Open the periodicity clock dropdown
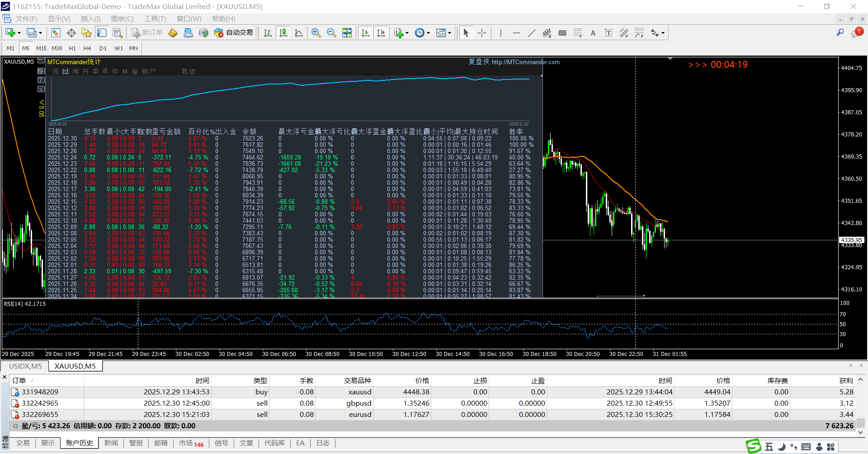The width and height of the screenshot is (868, 454). coord(428,33)
